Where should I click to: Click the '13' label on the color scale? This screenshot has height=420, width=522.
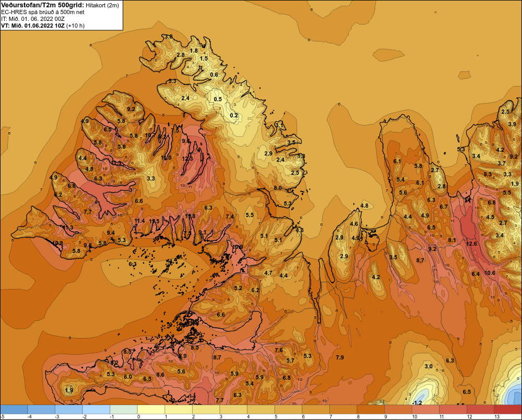(497, 417)
